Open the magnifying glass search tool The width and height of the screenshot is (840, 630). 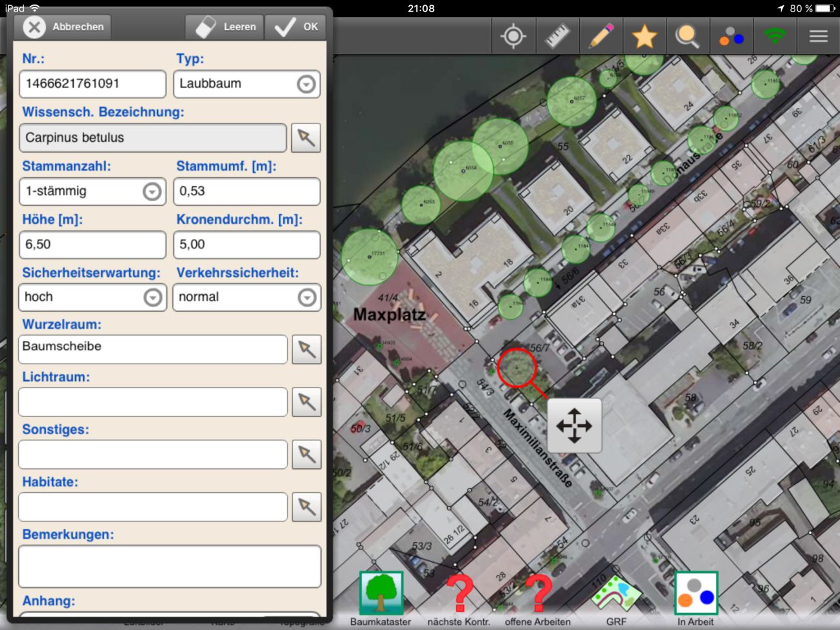(687, 36)
